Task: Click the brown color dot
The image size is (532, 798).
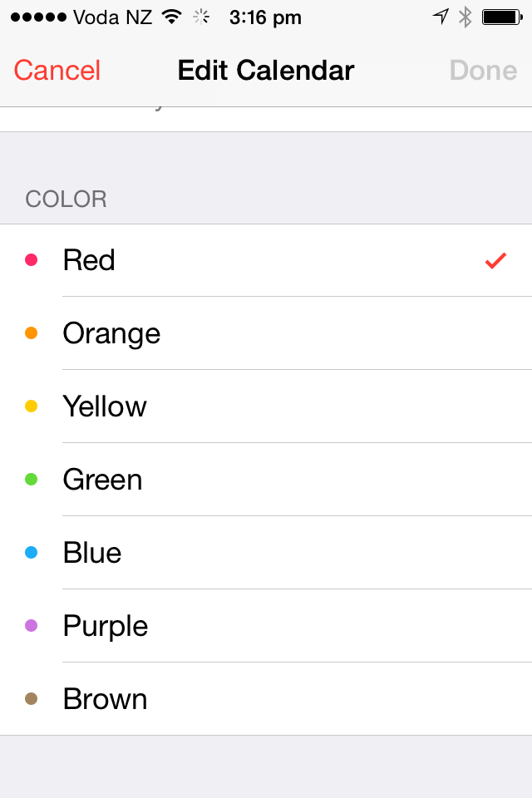Action: click(x=32, y=699)
